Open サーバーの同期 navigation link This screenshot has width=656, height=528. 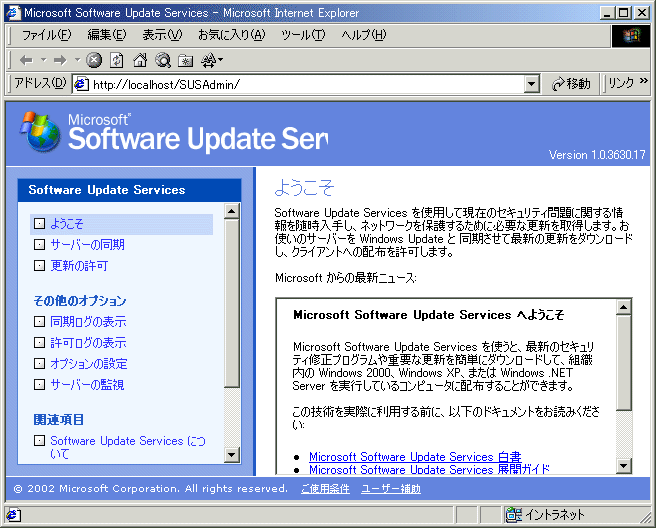(x=87, y=245)
